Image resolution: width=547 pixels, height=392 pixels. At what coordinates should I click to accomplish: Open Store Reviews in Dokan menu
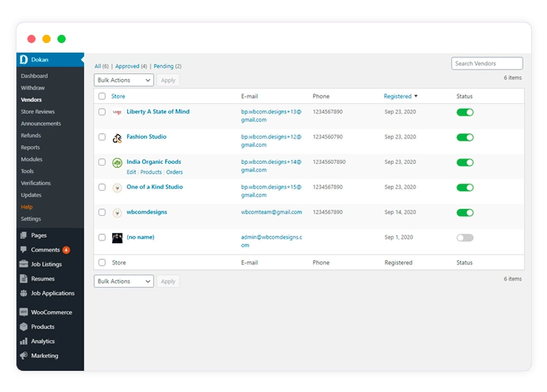38,111
